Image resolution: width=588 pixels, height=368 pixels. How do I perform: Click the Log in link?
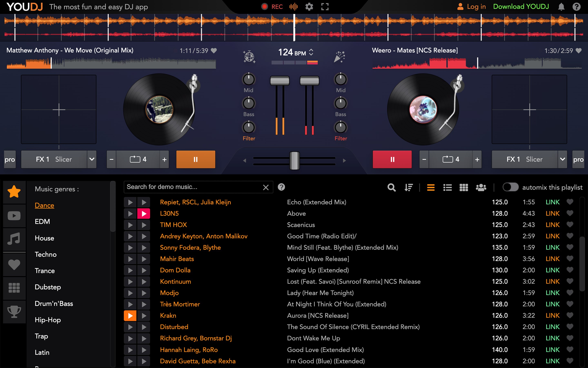(471, 7)
